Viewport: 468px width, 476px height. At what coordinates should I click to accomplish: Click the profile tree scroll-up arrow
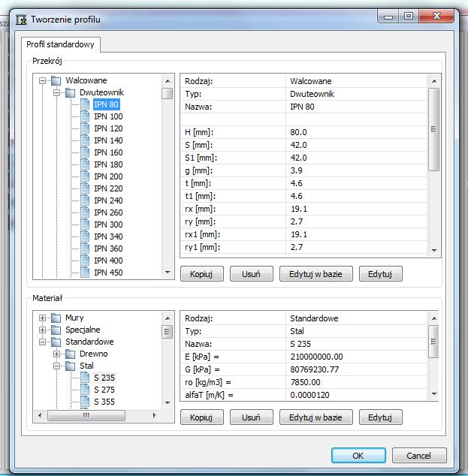[x=168, y=81]
